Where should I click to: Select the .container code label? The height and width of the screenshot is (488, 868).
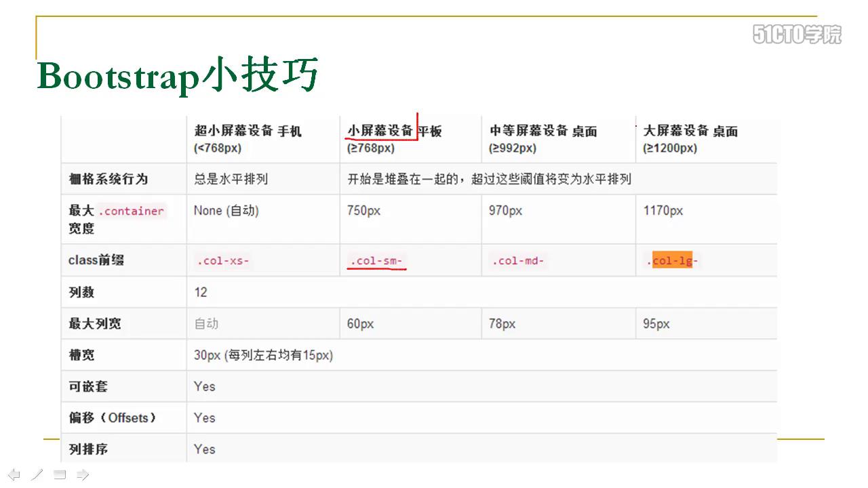tap(132, 211)
